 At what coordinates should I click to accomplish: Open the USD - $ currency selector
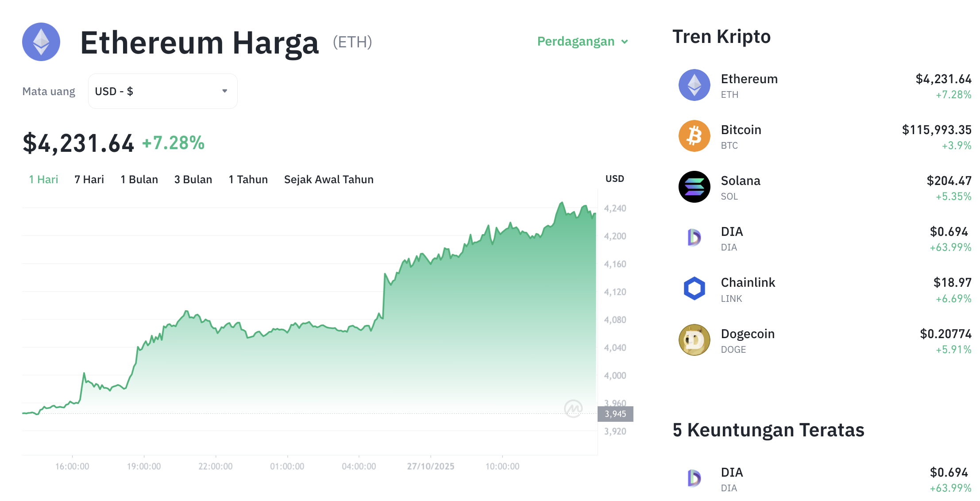coord(162,91)
